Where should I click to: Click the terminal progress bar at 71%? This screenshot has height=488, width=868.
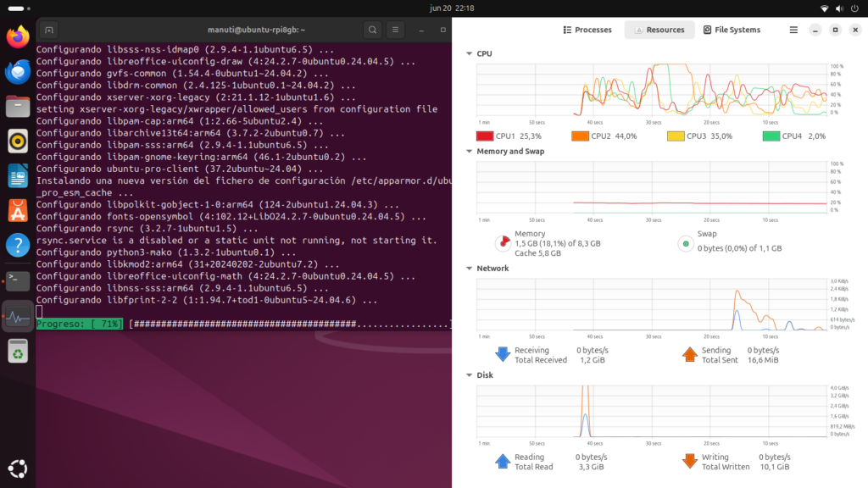243,324
